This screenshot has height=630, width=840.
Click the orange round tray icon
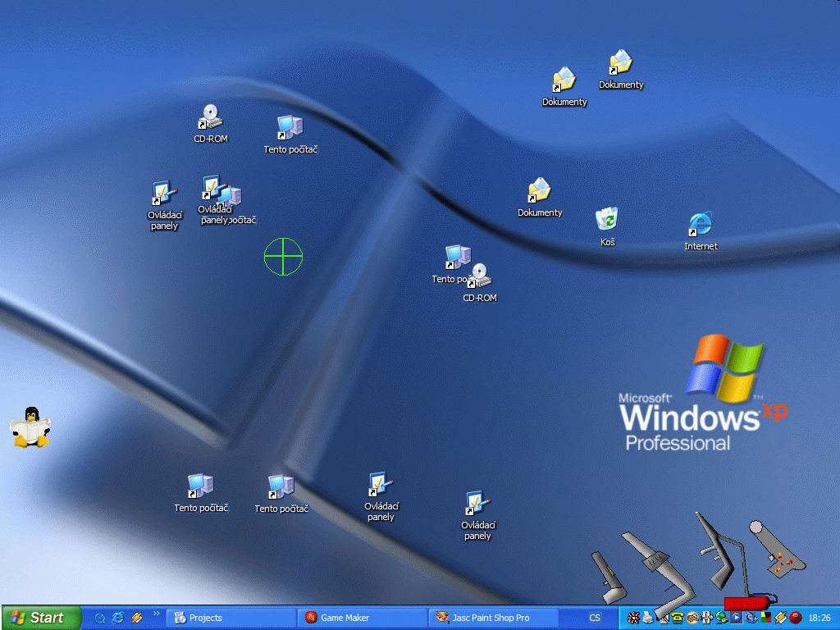(692, 619)
